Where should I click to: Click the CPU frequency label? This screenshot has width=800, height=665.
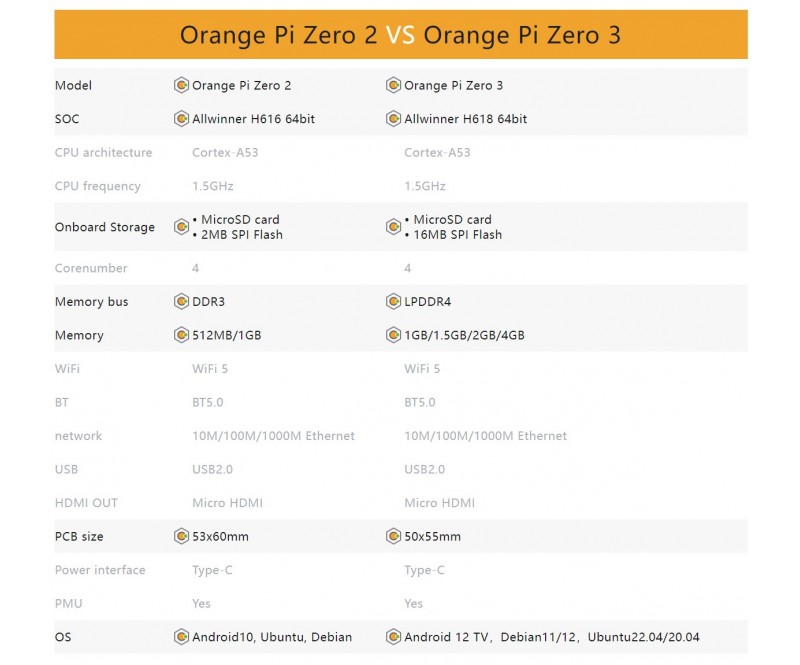coord(97,186)
